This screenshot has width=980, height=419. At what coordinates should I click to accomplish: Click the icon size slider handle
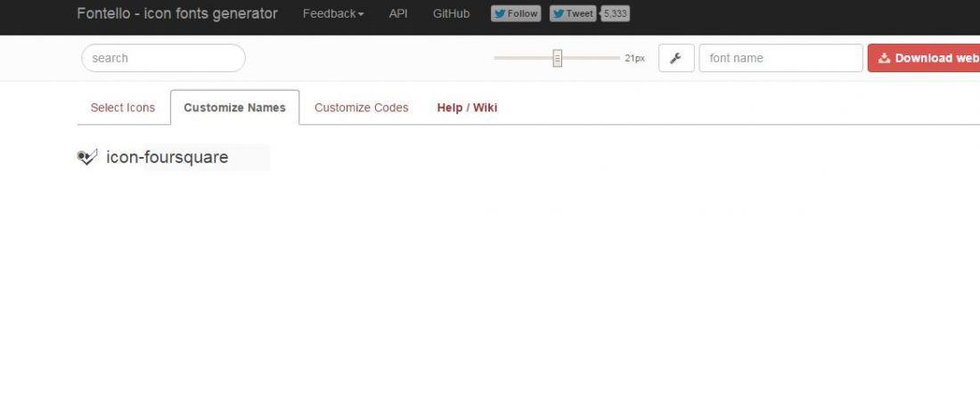558,58
